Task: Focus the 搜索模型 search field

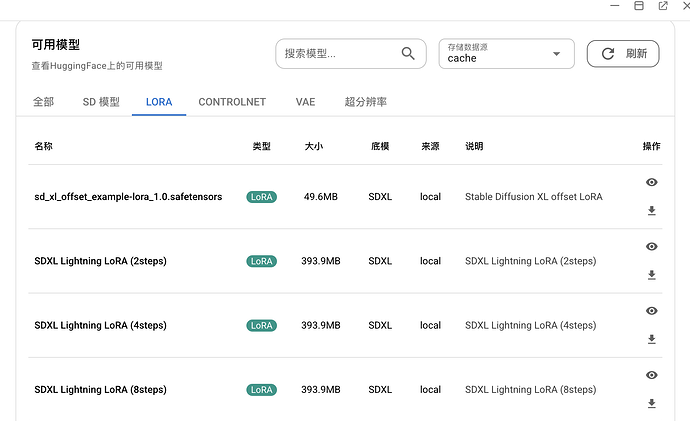Action: click(351, 54)
